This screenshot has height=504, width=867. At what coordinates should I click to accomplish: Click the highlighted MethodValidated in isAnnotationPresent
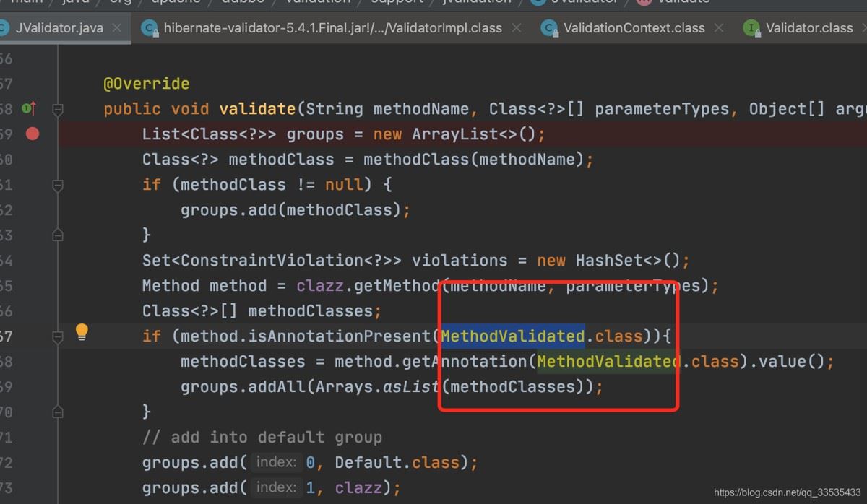pyautogui.click(x=513, y=336)
